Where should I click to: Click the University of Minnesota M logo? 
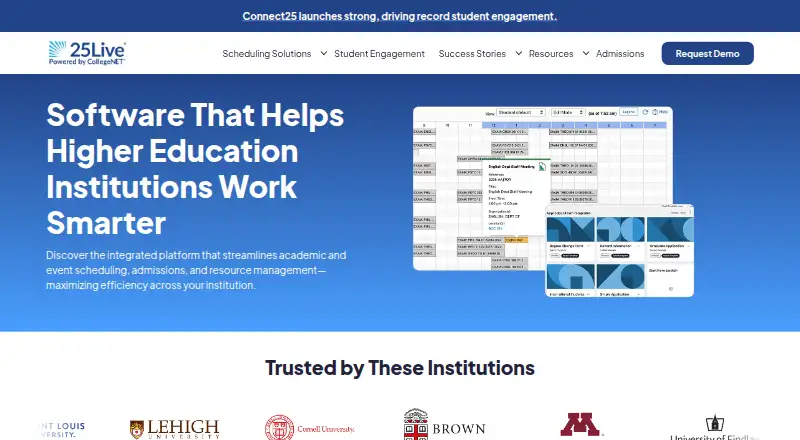tap(582, 425)
